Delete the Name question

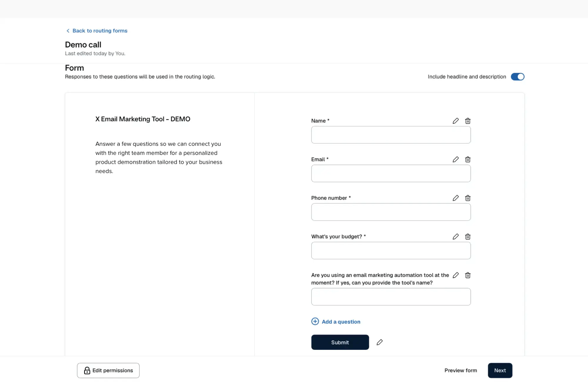point(468,121)
